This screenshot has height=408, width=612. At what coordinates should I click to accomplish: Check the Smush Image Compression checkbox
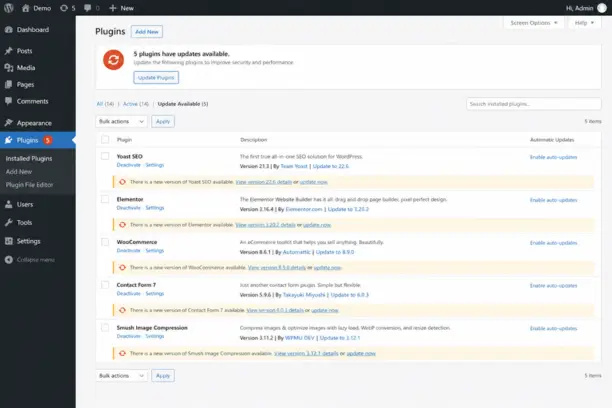pyautogui.click(x=105, y=327)
